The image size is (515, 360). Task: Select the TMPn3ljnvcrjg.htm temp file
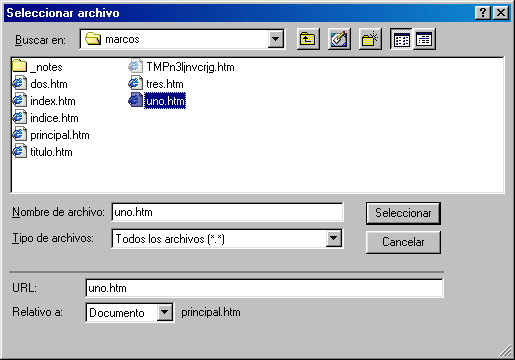181,67
